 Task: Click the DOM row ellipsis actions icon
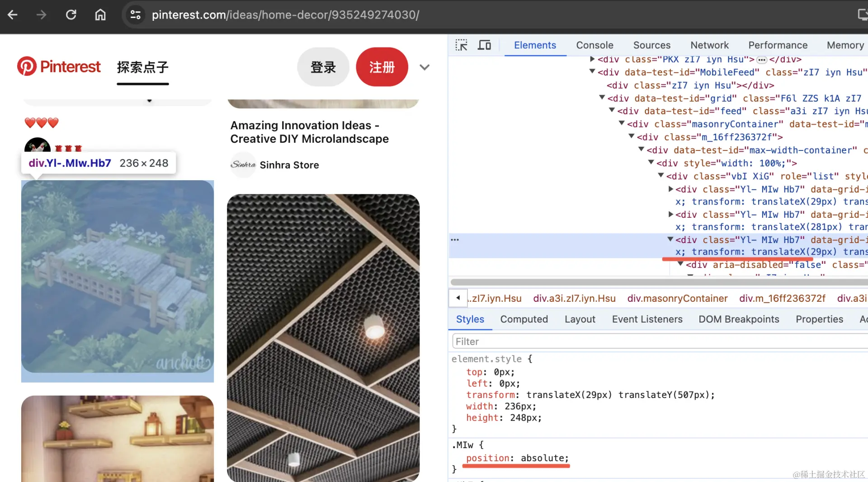(x=455, y=240)
